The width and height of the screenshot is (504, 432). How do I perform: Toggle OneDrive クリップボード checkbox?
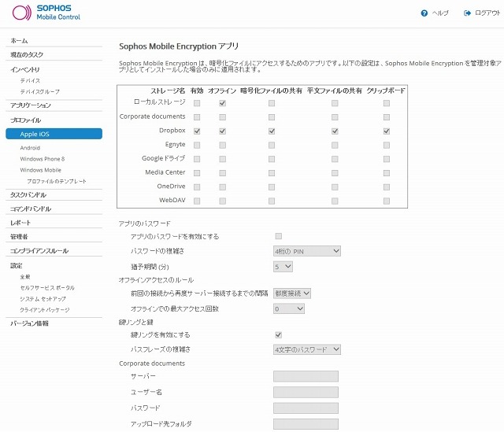pyautogui.click(x=387, y=187)
